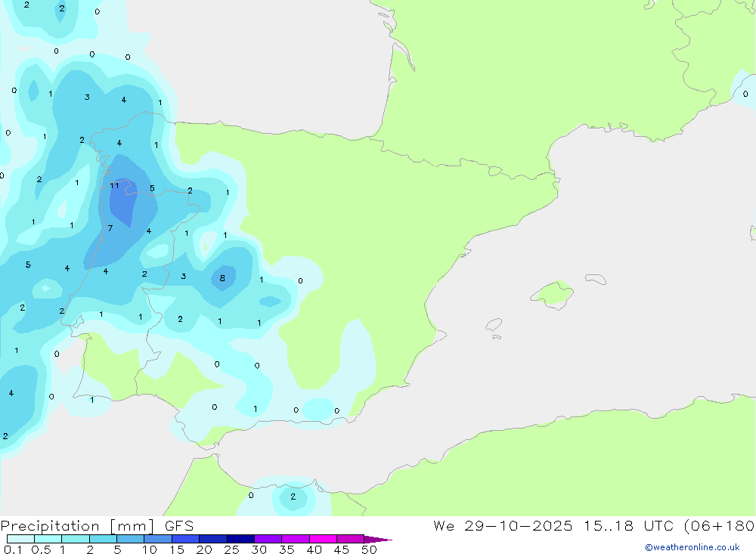Click the "0.1" legend tick label
Image resolution: width=756 pixels, height=554 pixels.
pyautogui.click(x=13, y=549)
